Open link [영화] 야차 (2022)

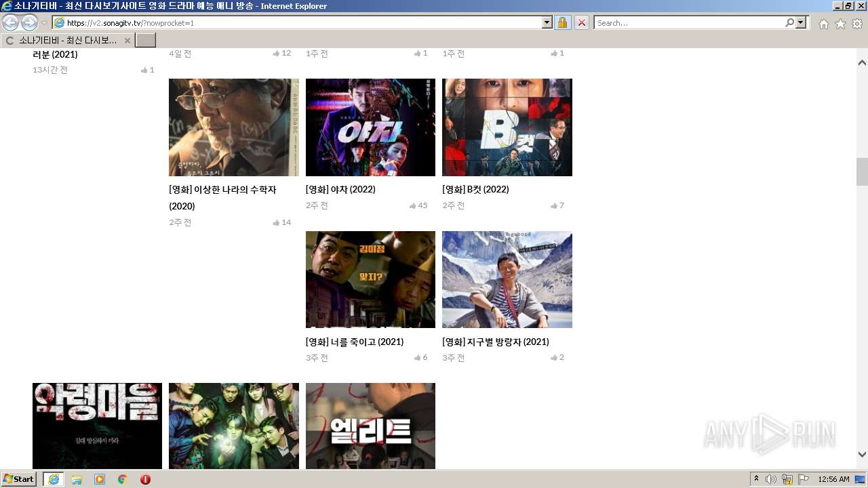point(340,189)
